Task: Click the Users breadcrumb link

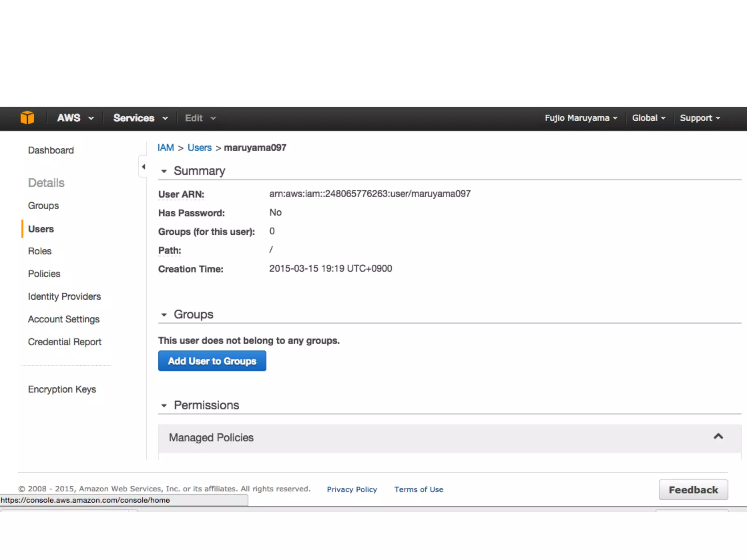Action: coord(200,148)
